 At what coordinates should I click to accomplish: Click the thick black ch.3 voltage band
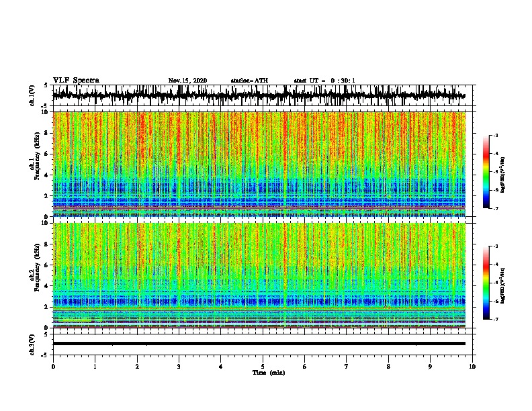click(259, 344)
